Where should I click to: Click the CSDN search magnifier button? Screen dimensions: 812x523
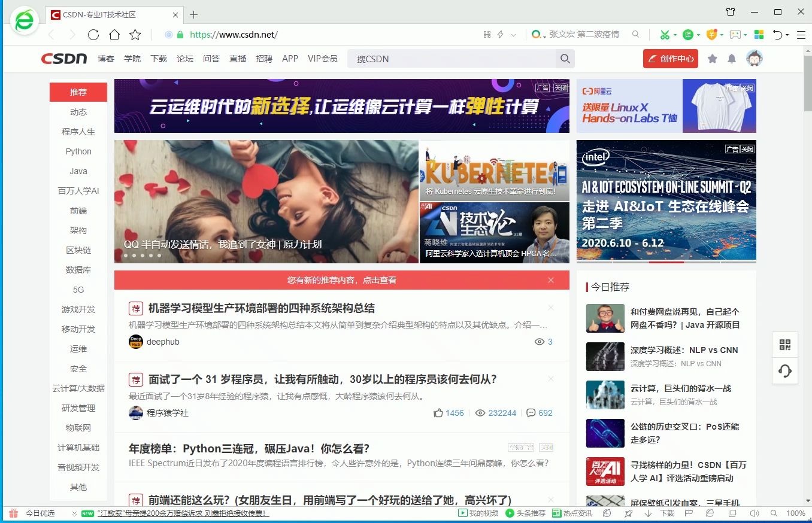click(x=564, y=59)
